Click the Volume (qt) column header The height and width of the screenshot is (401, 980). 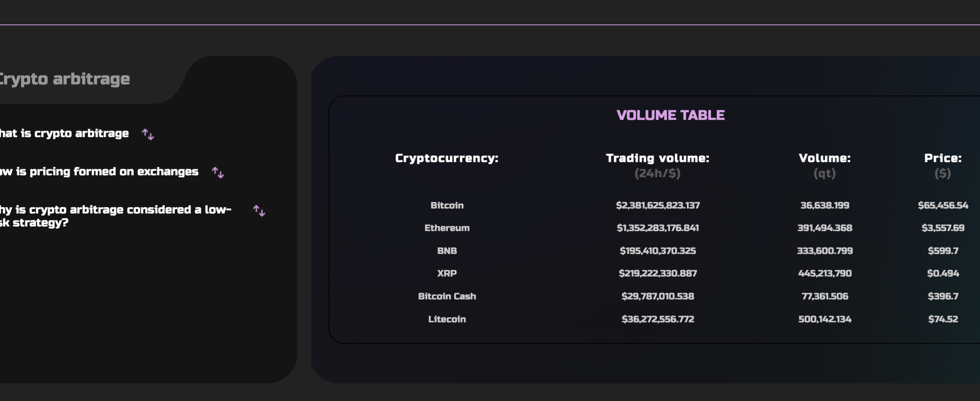click(x=825, y=165)
